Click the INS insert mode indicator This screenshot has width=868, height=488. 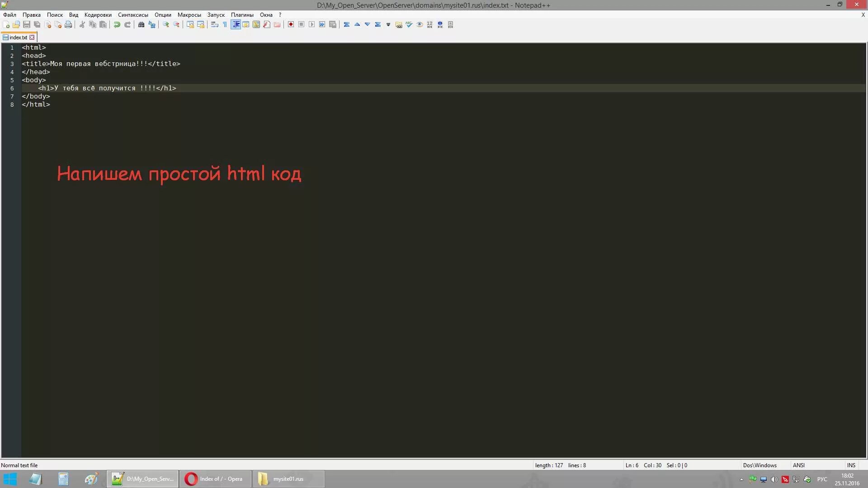(851, 465)
